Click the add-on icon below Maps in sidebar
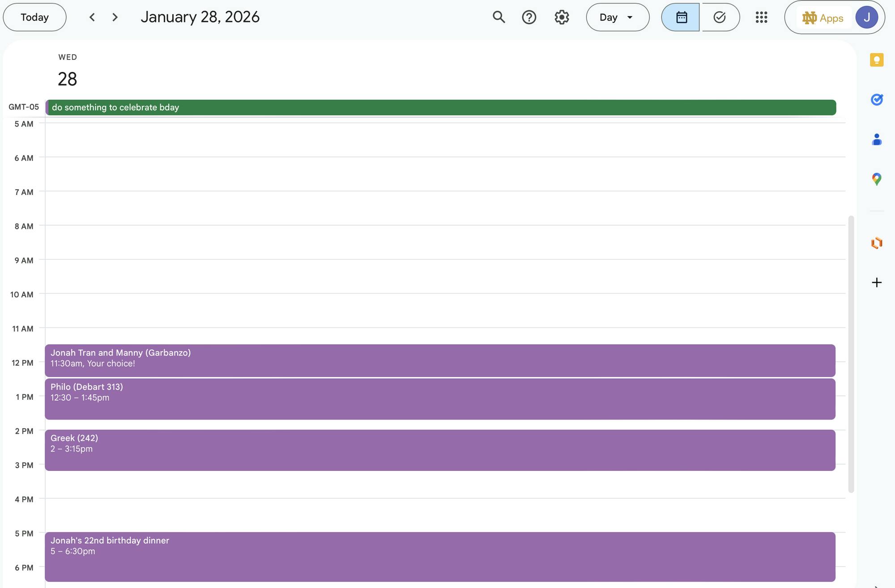The width and height of the screenshot is (895, 588). point(877,242)
